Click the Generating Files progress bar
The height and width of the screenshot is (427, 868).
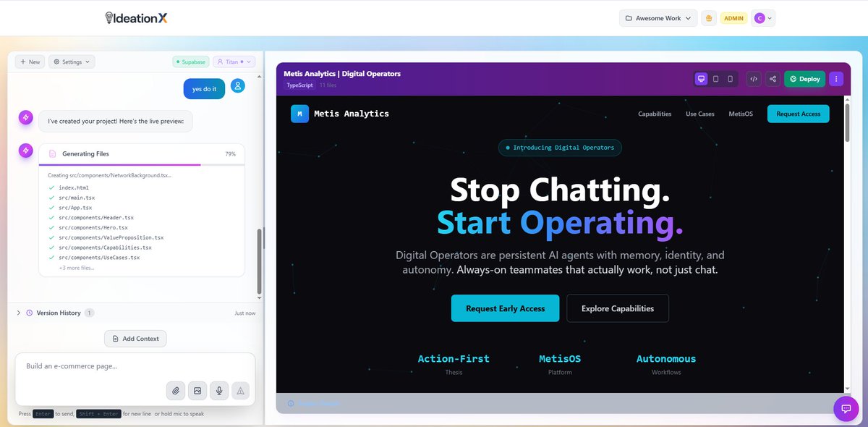(142, 166)
